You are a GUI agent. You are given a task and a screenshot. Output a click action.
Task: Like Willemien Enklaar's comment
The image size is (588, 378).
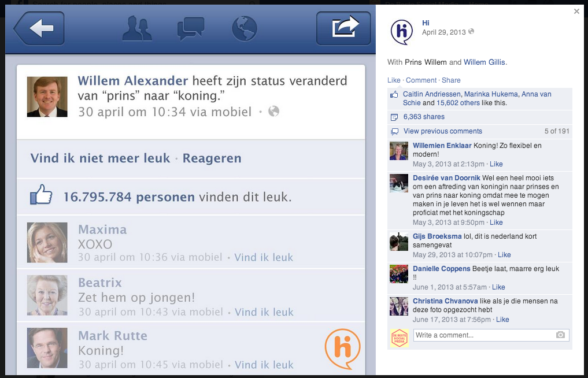[496, 164]
